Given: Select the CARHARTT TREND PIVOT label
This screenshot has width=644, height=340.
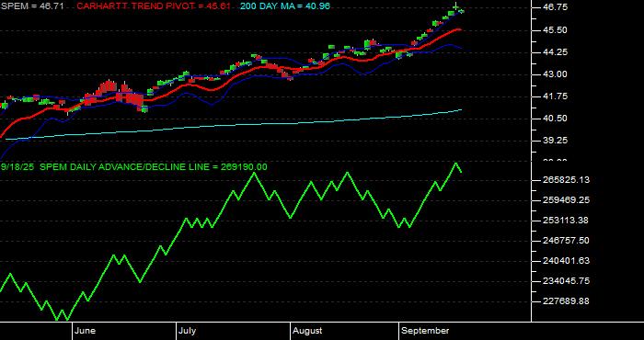Looking at the screenshot, I should (x=154, y=6).
